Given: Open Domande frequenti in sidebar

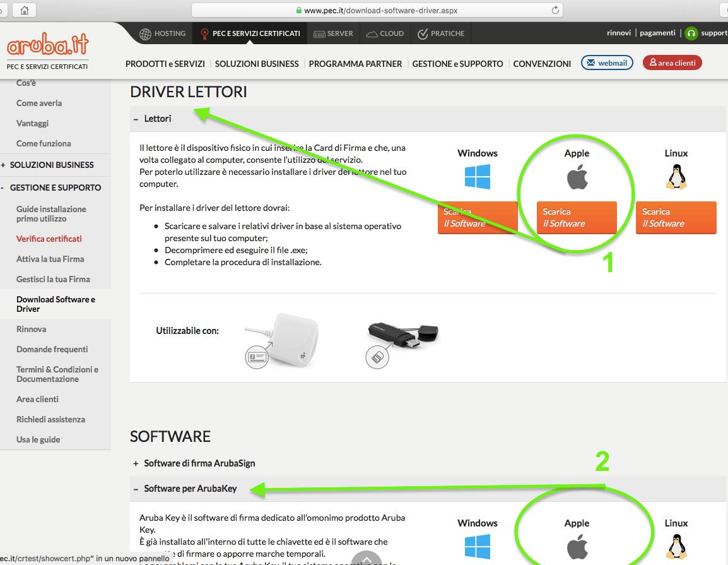Looking at the screenshot, I should (52, 349).
